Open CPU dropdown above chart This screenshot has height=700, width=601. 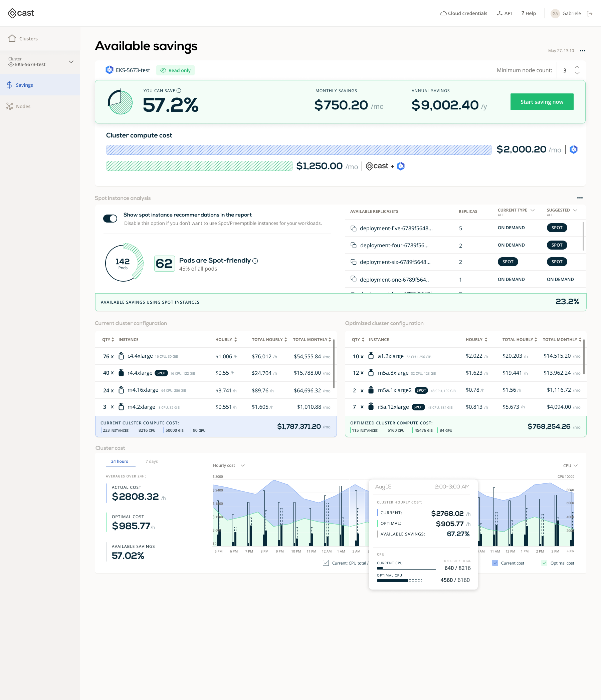(570, 465)
